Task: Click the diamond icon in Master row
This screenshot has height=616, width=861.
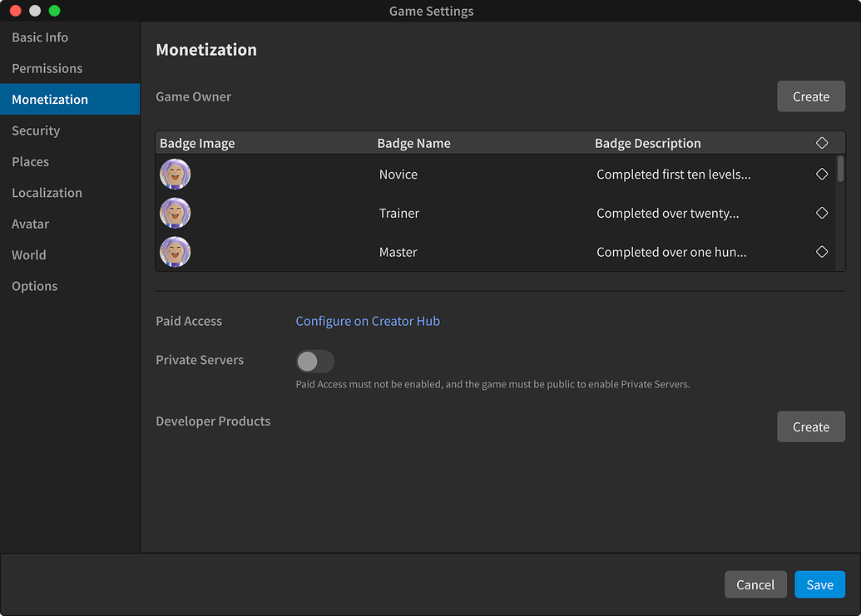Action: [x=822, y=252]
